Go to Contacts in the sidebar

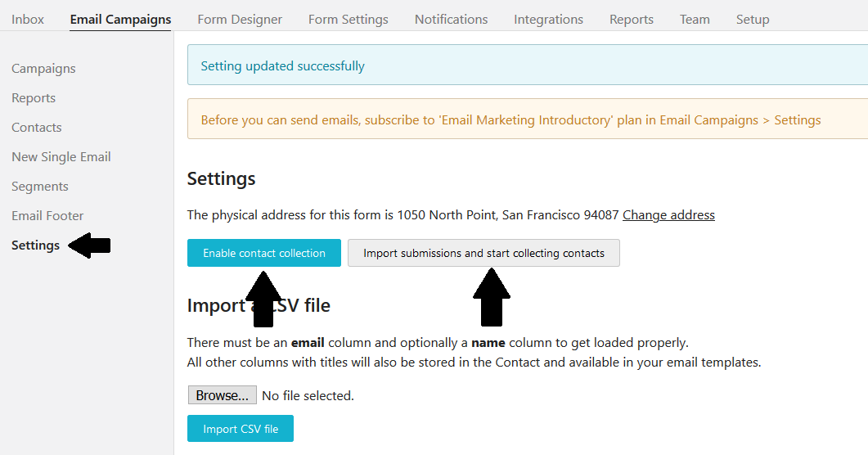(37, 128)
